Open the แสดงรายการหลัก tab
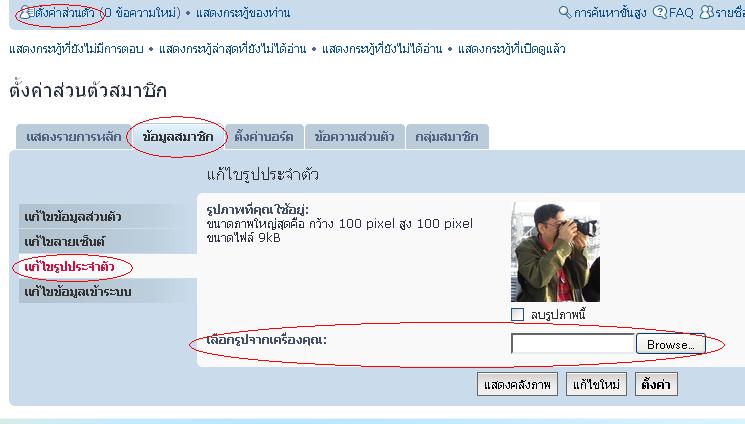Image resolution: width=745 pixels, height=424 pixels. pyautogui.click(x=70, y=136)
